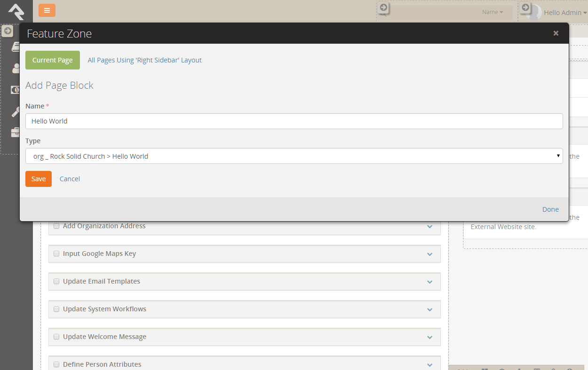The height and width of the screenshot is (370, 588).
Task: Click the orange Save button
Action: point(39,179)
